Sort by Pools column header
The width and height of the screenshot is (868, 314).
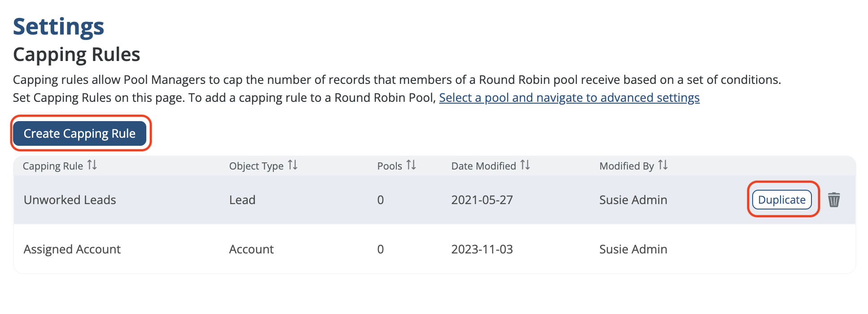pyautogui.click(x=390, y=166)
